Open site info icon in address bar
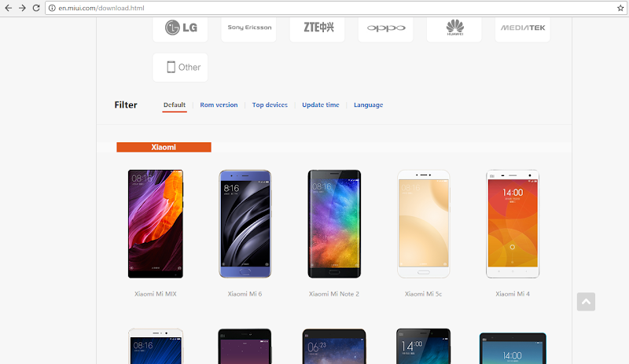This screenshot has width=629, height=364. [x=52, y=8]
